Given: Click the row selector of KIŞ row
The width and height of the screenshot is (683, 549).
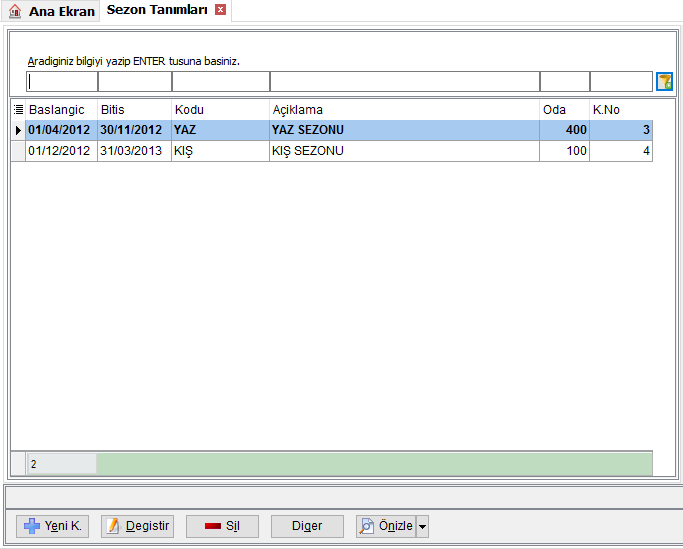Looking at the screenshot, I should point(18,151).
